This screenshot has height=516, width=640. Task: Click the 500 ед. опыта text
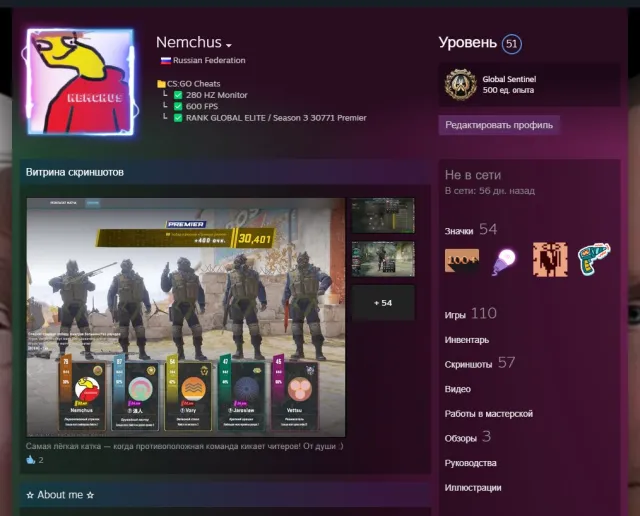[508, 90]
